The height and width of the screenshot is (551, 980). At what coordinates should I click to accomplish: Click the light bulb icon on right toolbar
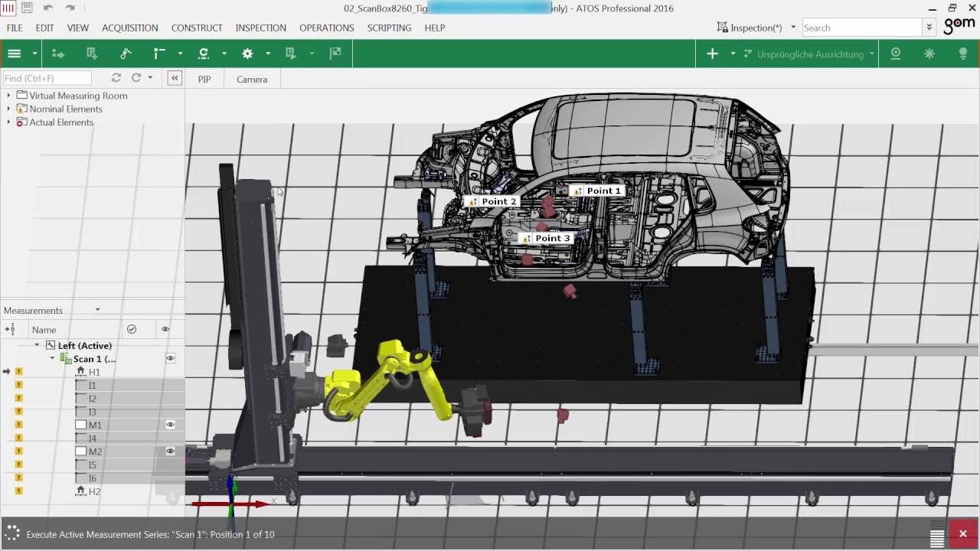[963, 54]
